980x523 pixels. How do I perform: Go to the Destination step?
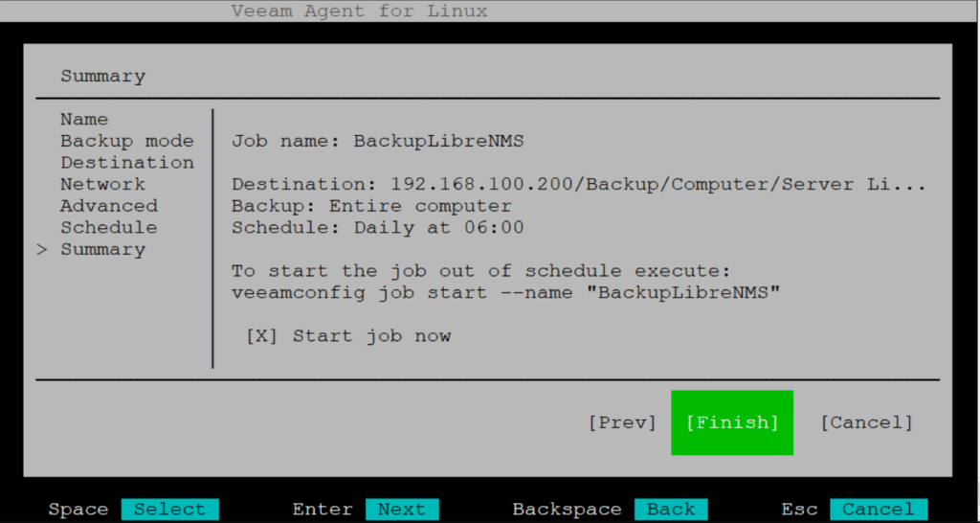pos(127,163)
